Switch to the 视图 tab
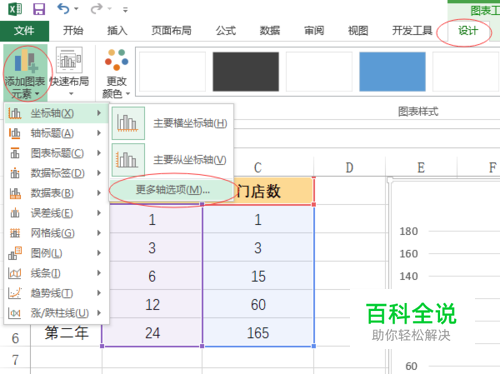This screenshot has width=500, height=374. point(358,31)
